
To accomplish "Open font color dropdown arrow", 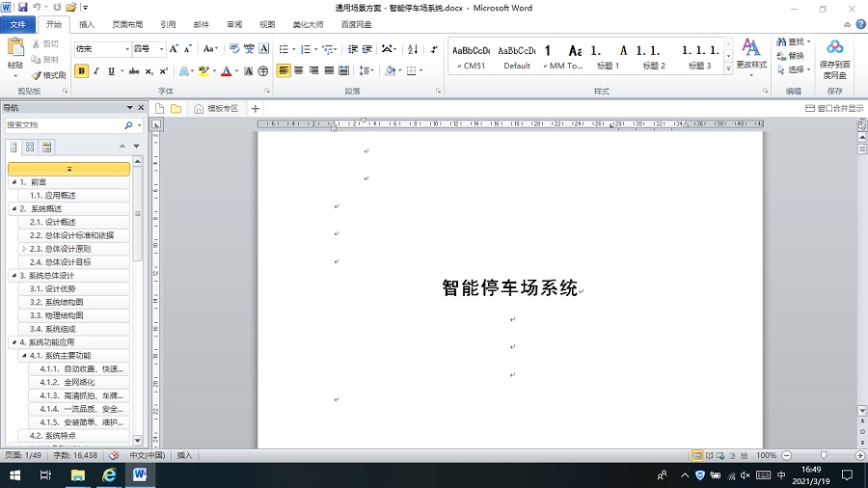I will 237,70.
